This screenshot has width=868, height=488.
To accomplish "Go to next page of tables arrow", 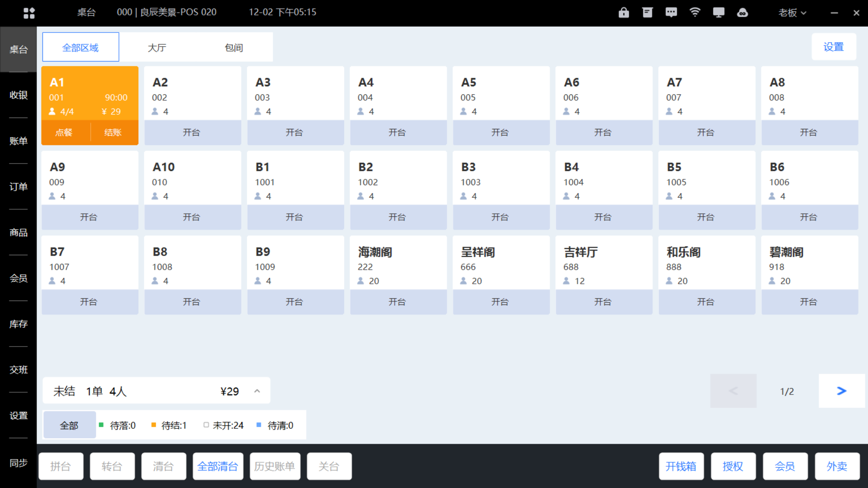I will (841, 391).
